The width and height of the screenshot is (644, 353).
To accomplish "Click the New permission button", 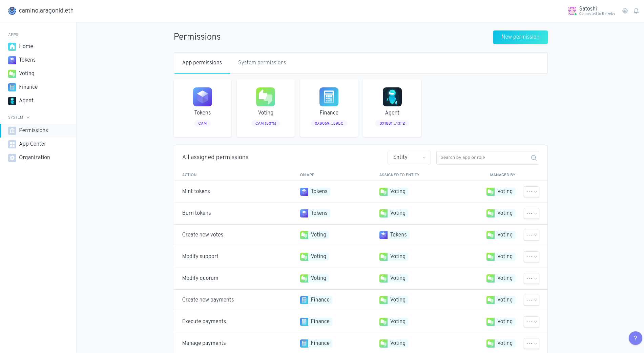I will pyautogui.click(x=520, y=37).
